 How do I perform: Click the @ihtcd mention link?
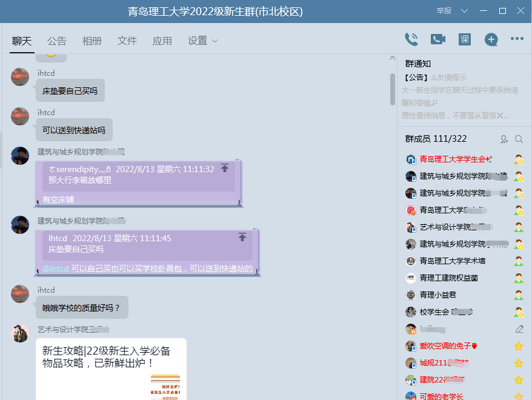(56, 268)
